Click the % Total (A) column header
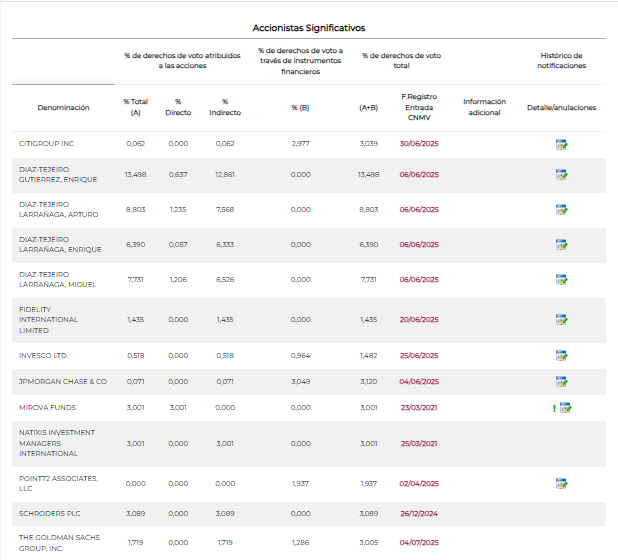Image resolution: width=618 pixels, height=560 pixels. [136, 107]
